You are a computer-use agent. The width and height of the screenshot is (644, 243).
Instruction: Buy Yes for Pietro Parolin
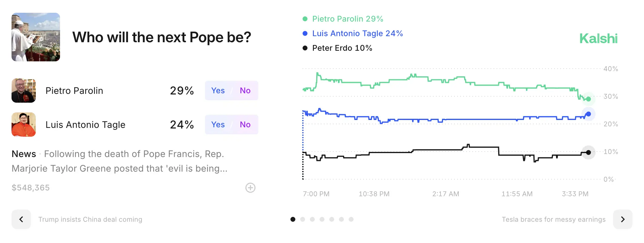[x=218, y=91]
